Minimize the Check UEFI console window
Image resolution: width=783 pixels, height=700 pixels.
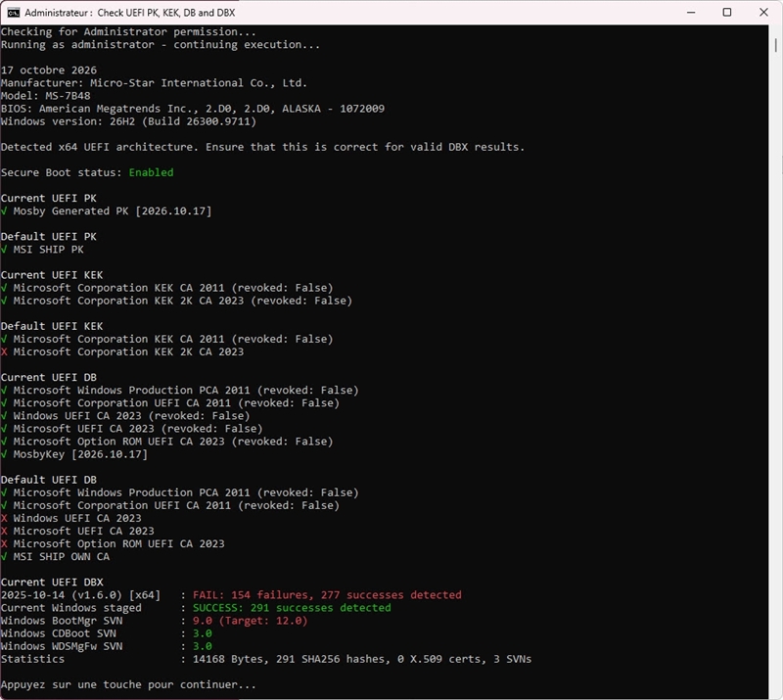(691, 13)
